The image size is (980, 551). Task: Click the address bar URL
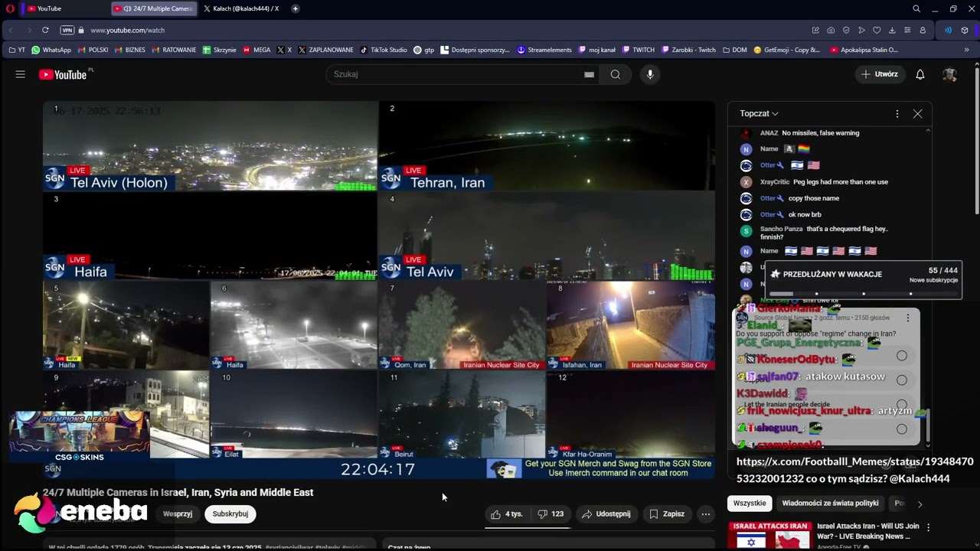click(128, 30)
